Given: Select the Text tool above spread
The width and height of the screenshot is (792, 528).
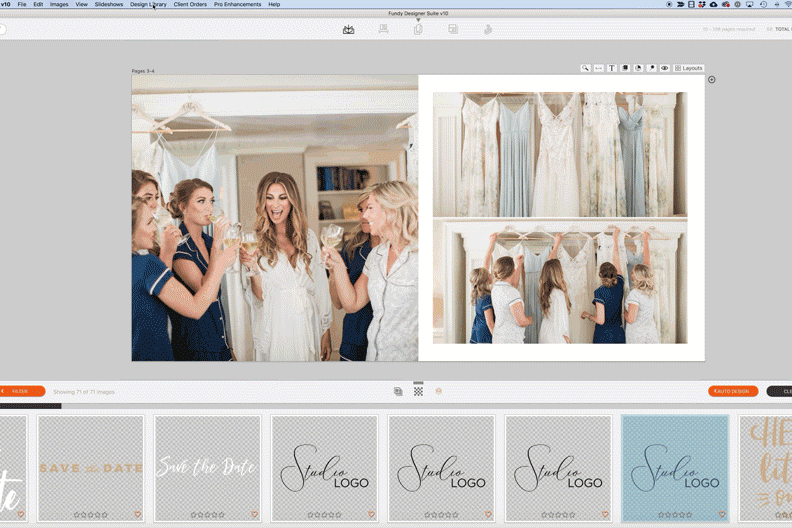Looking at the screenshot, I should pos(612,68).
